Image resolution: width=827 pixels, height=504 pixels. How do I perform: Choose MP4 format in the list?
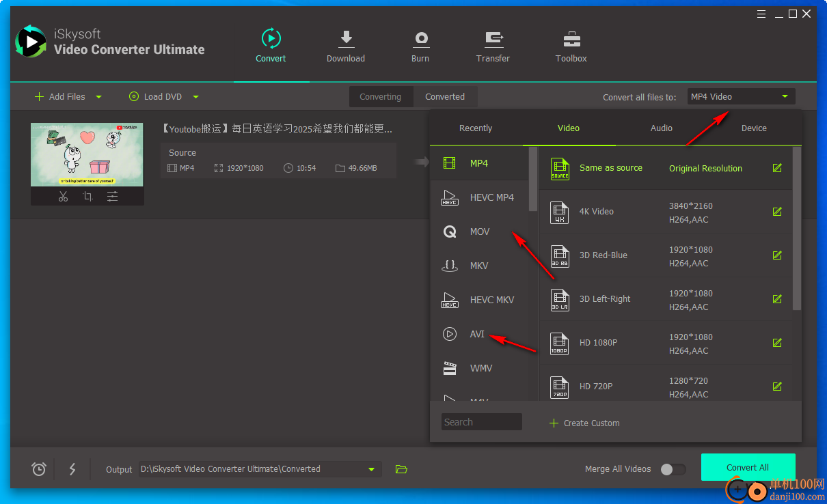click(x=480, y=163)
